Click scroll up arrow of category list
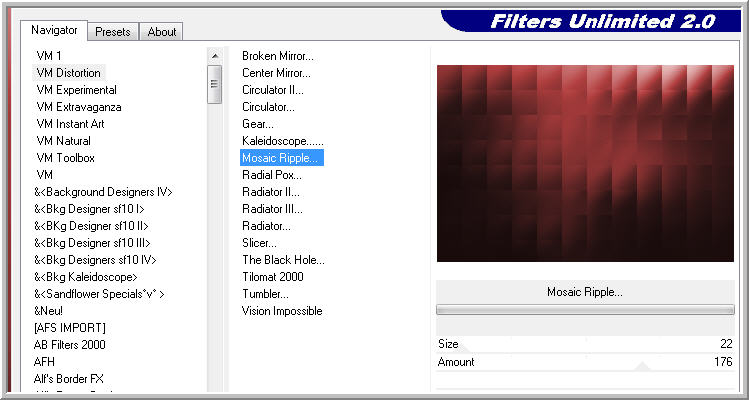The width and height of the screenshot is (749, 400). (x=214, y=55)
